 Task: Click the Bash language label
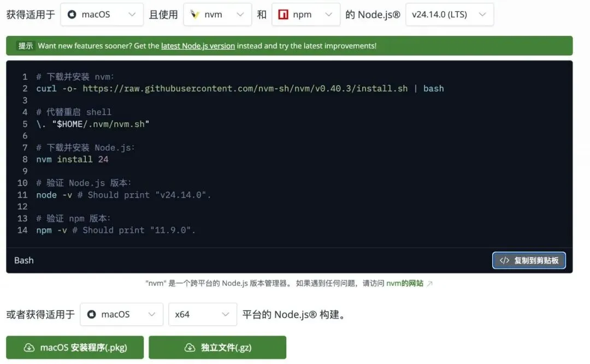[x=23, y=260]
